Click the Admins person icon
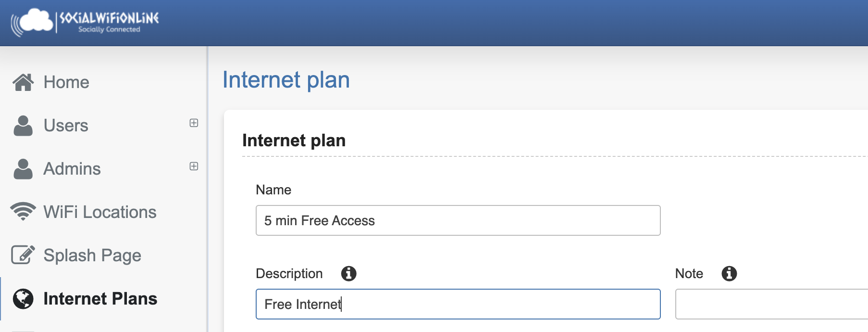 tap(23, 169)
